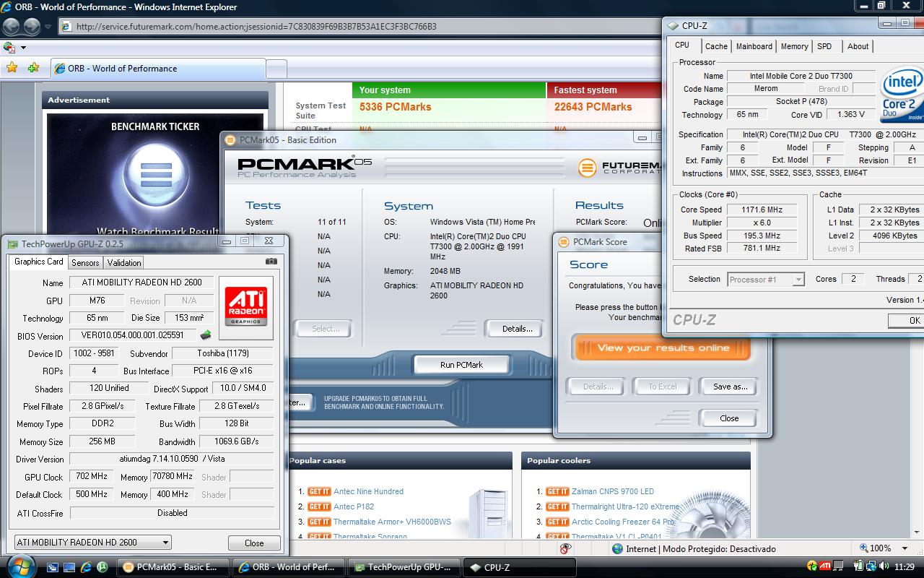This screenshot has height=578, width=924.
Task: Click View your results online button
Action: point(663,348)
